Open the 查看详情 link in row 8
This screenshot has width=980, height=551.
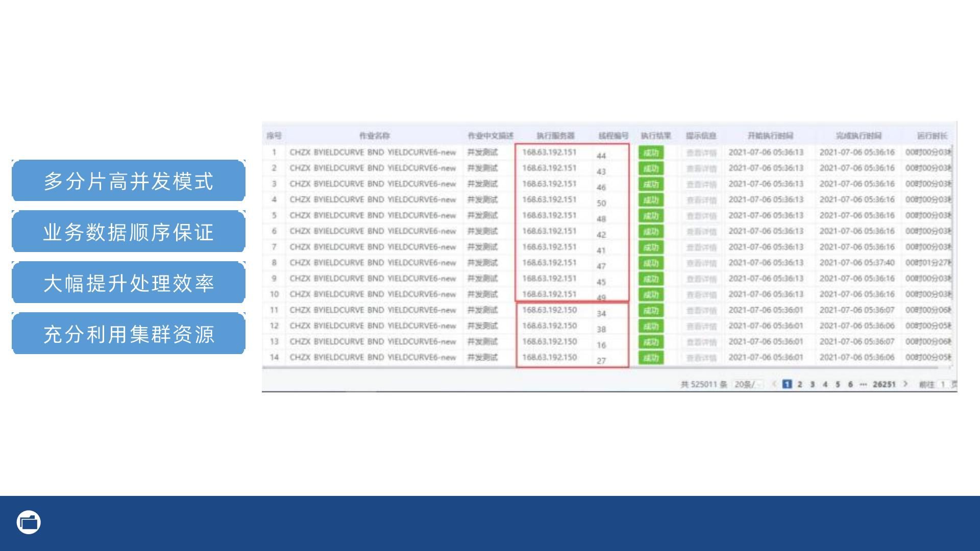click(x=701, y=263)
